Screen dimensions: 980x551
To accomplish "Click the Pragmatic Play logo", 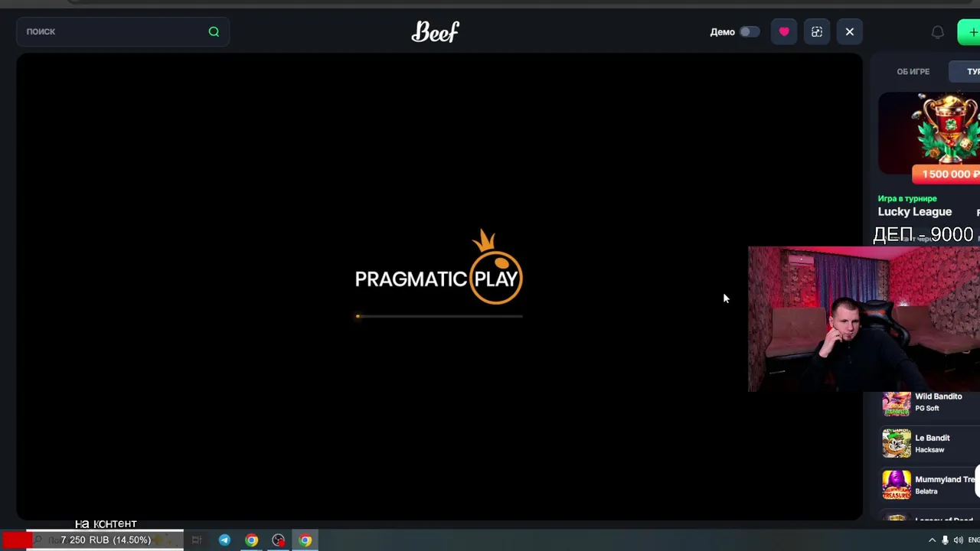I will coord(439,267).
